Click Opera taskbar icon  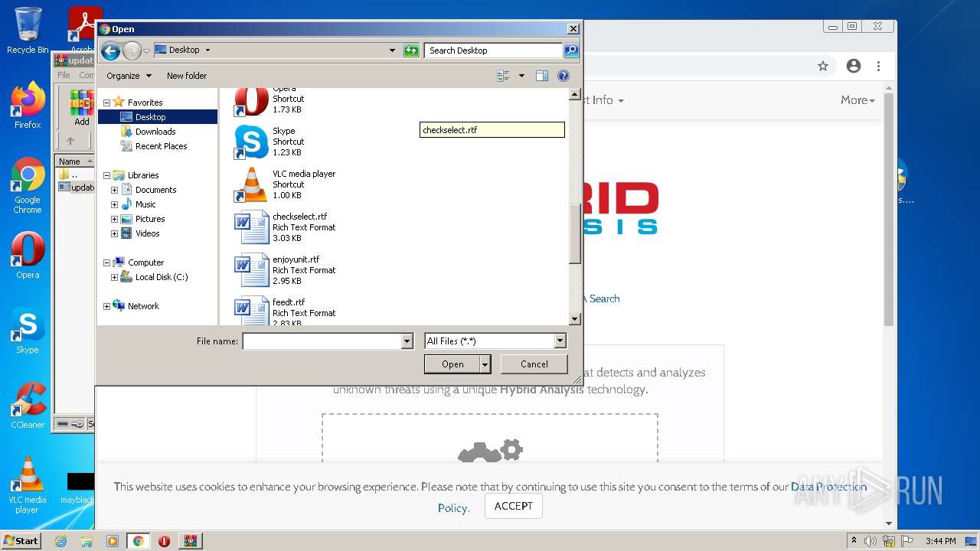tap(164, 541)
